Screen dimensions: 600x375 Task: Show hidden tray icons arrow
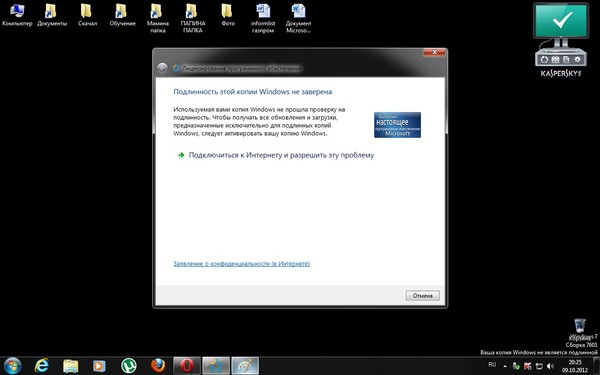tap(505, 366)
